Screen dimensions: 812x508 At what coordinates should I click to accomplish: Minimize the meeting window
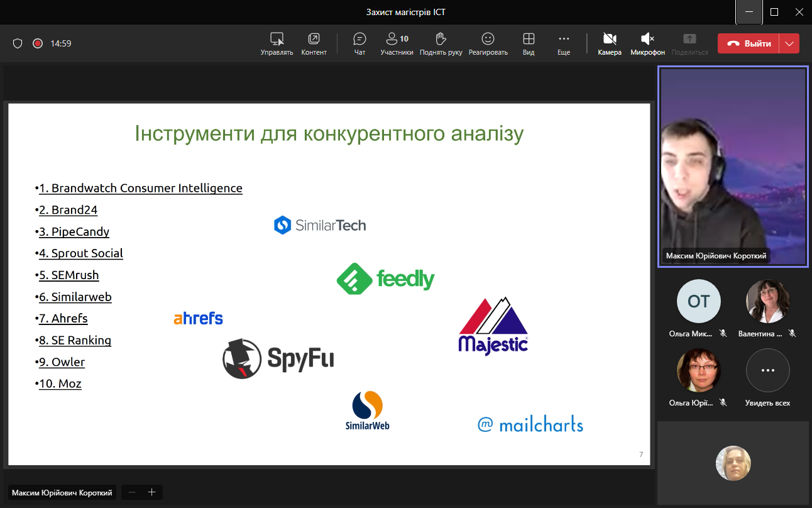[749, 12]
